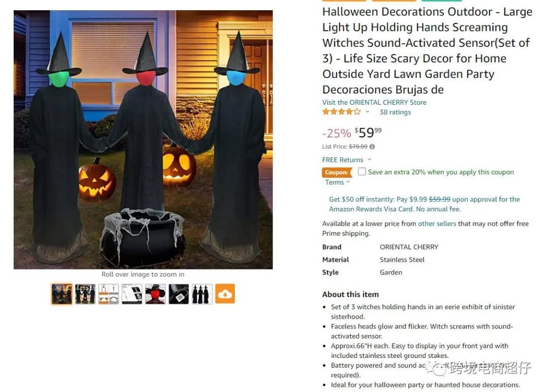Visit the ORIENTAL CHERRY Store link
The height and width of the screenshot is (392, 549).
[374, 102]
